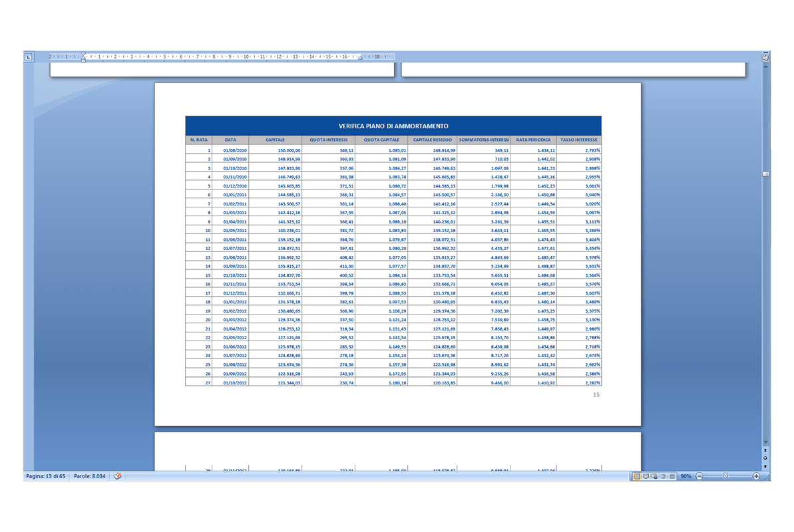The height and width of the screenshot is (532, 794).
Task: Open zoom dialog via 90% level
Action: tap(686, 476)
